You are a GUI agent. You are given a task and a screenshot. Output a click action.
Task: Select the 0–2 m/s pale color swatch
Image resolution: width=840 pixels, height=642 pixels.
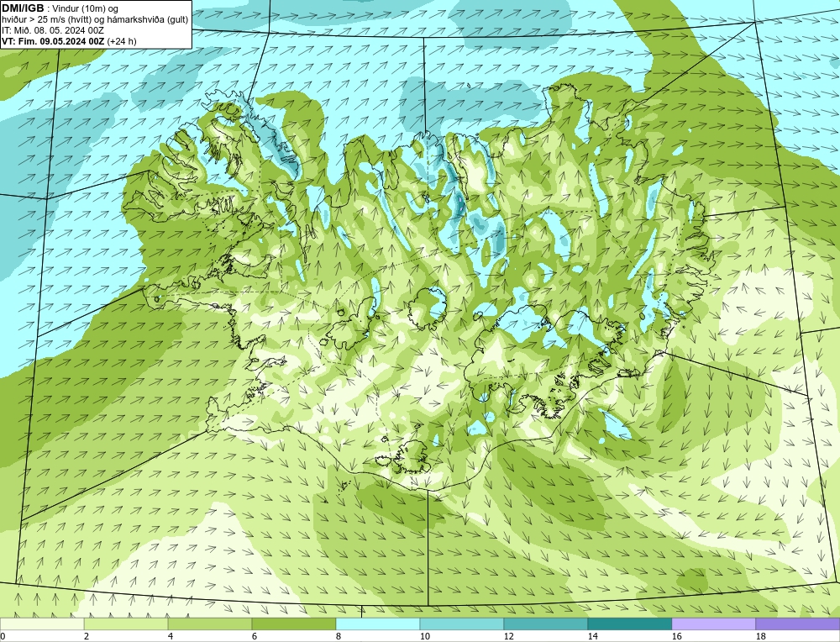[42, 624]
